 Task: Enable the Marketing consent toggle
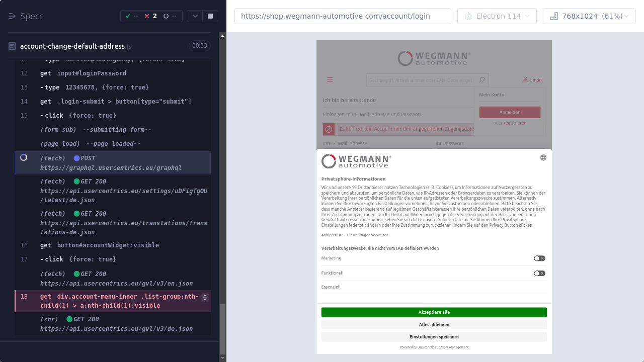point(539,258)
